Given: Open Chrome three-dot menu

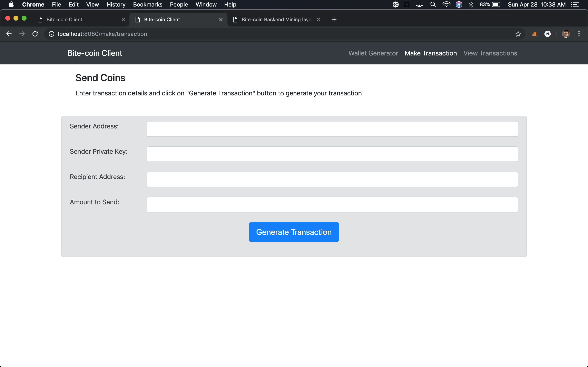Looking at the screenshot, I should point(579,34).
